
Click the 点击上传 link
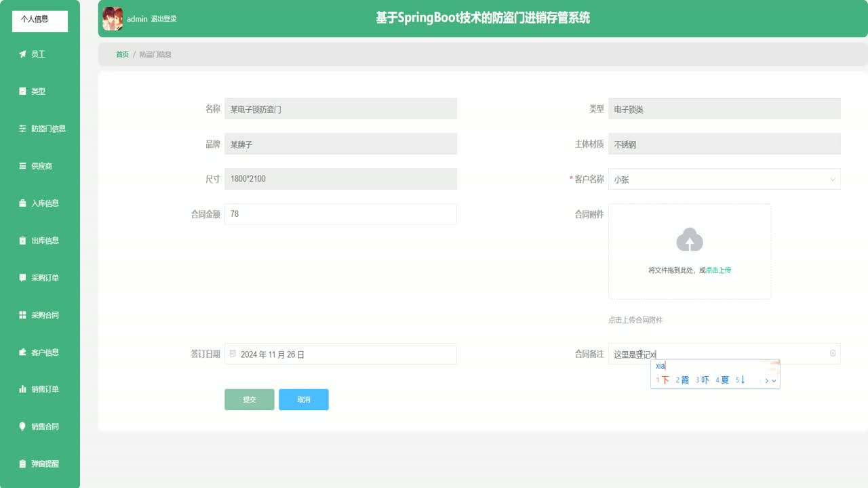click(x=718, y=270)
